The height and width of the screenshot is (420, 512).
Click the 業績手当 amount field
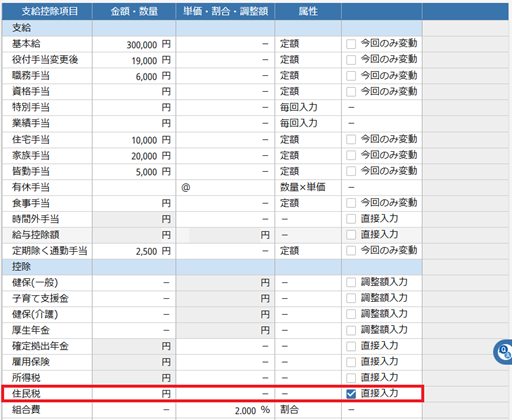[x=134, y=124]
